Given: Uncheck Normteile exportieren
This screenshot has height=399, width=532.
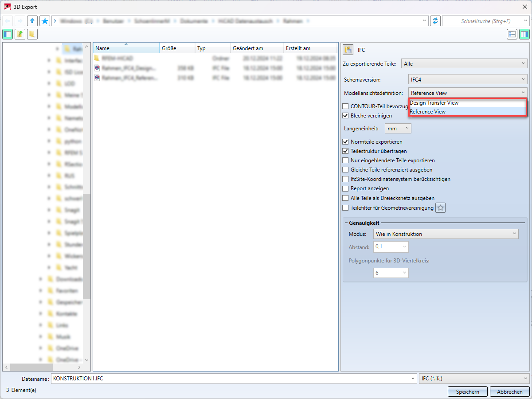Looking at the screenshot, I should click(345, 141).
